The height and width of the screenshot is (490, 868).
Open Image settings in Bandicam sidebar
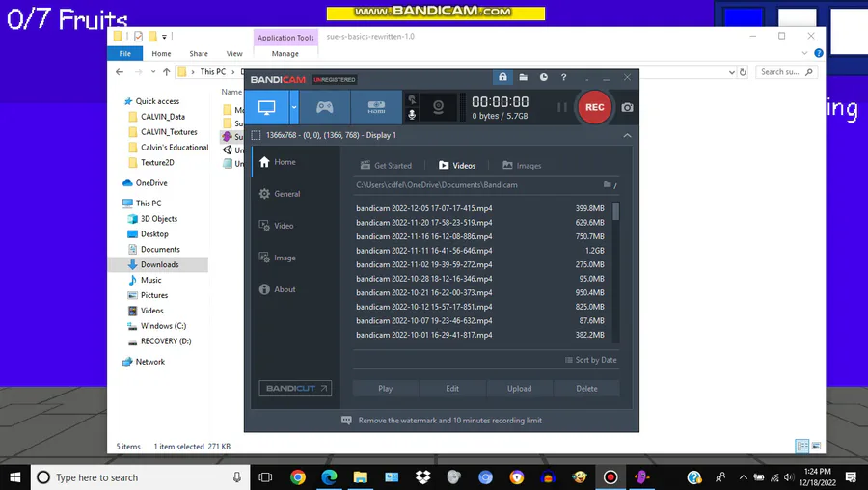(296, 258)
